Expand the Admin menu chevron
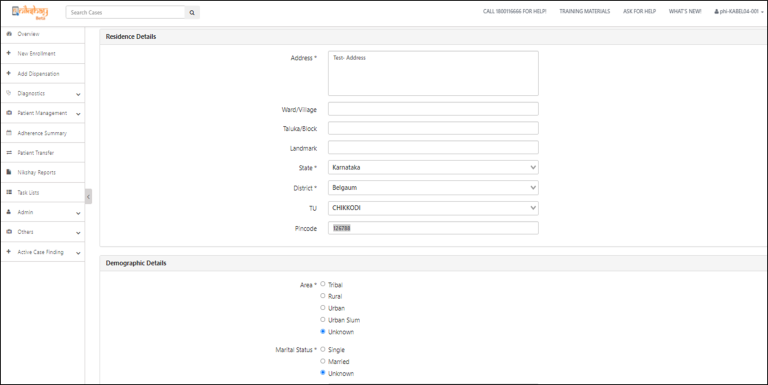This screenshot has height=385, width=768. tap(78, 213)
